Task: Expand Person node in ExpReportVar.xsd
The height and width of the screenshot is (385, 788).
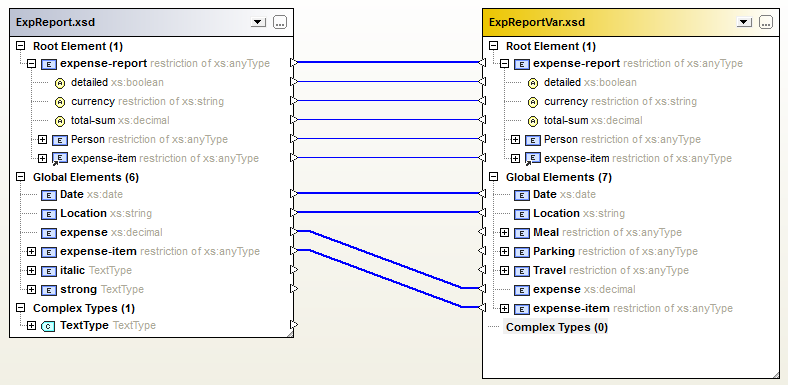Action: (x=515, y=139)
